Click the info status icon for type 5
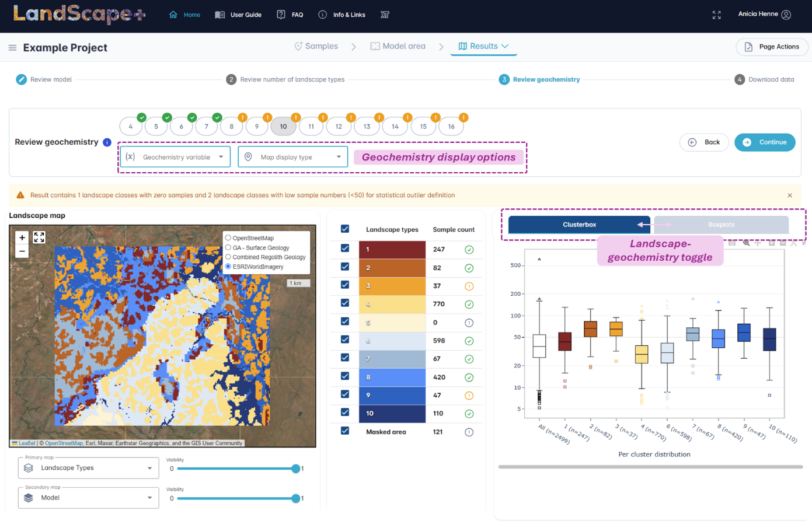The image size is (812, 528). 469,323
